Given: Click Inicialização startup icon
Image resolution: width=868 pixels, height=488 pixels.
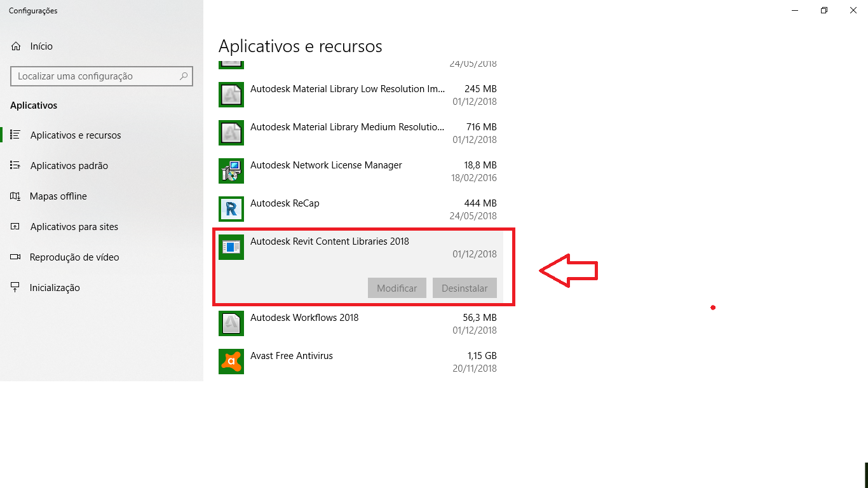Looking at the screenshot, I should tap(15, 287).
